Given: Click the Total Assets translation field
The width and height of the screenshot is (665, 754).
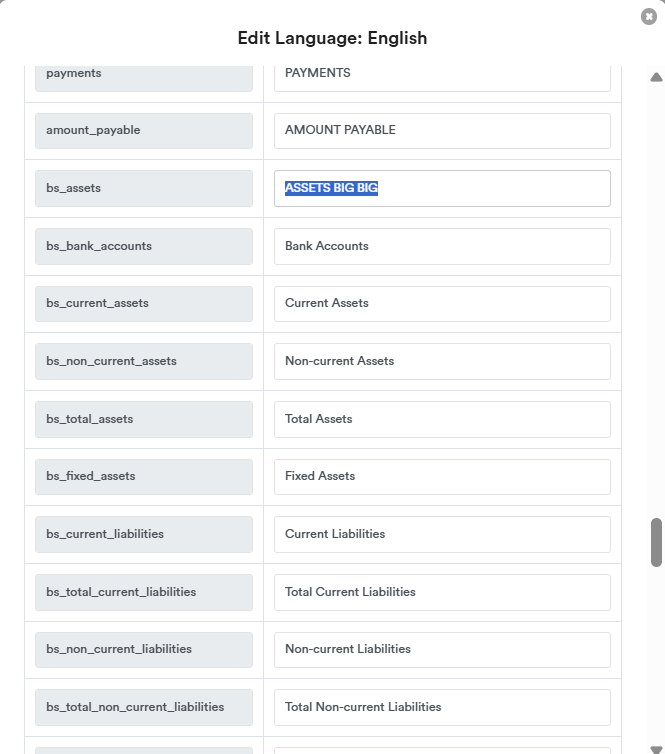Looking at the screenshot, I should pos(442,419).
